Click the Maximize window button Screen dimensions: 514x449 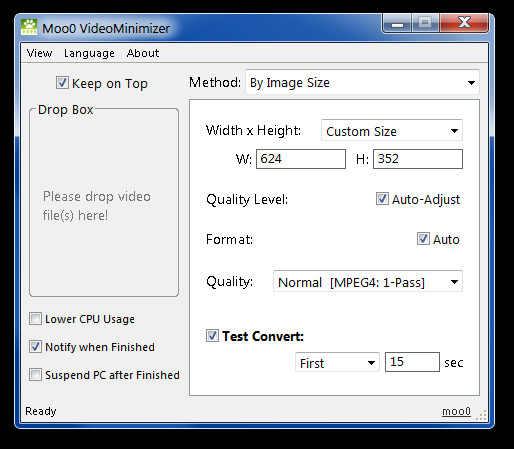tap(425, 23)
